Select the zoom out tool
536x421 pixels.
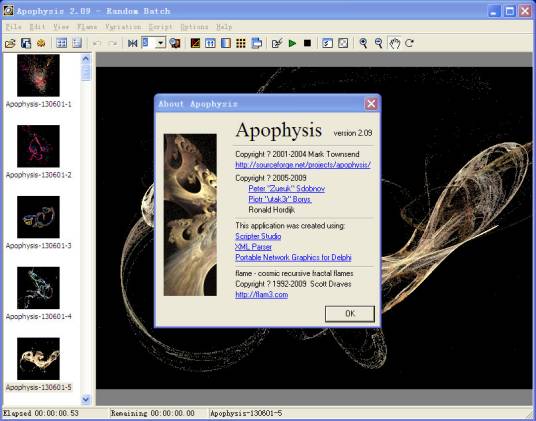tap(378, 43)
